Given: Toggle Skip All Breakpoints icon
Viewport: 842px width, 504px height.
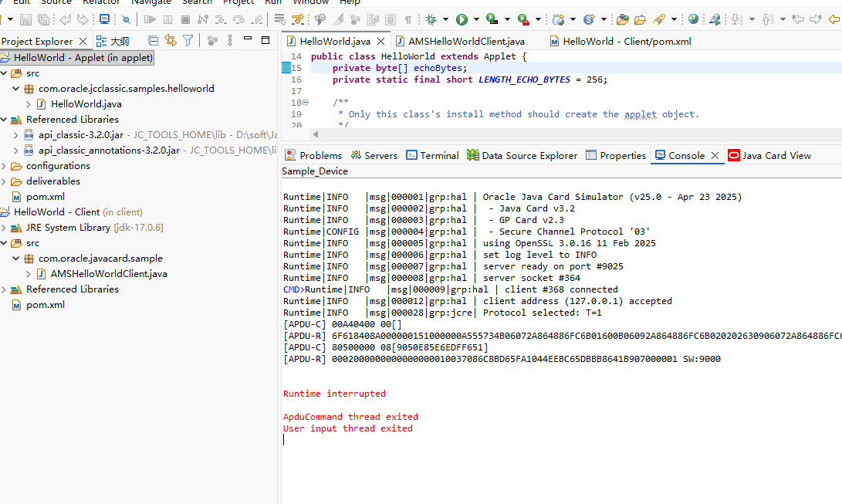Looking at the screenshot, I should 127,19.
